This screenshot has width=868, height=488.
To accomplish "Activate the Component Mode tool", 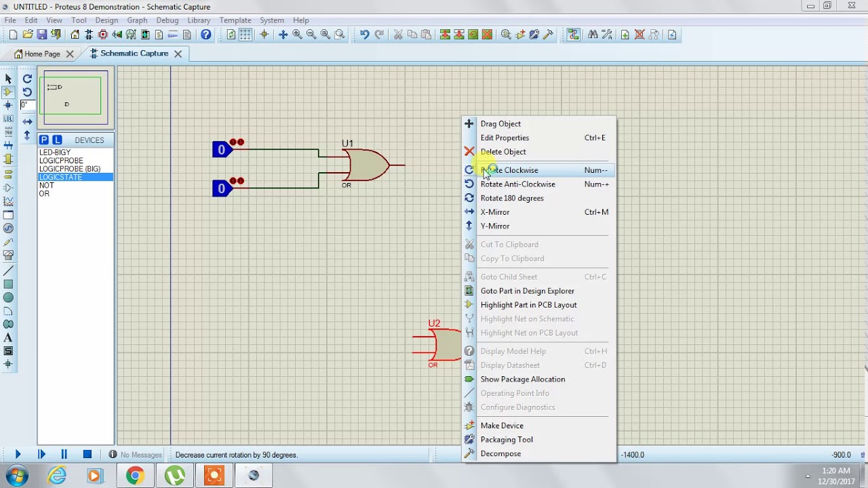I will [x=8, y=92].
